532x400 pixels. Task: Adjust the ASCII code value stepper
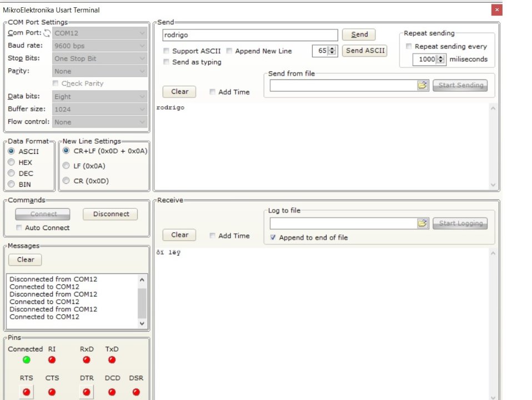point(333,51)
